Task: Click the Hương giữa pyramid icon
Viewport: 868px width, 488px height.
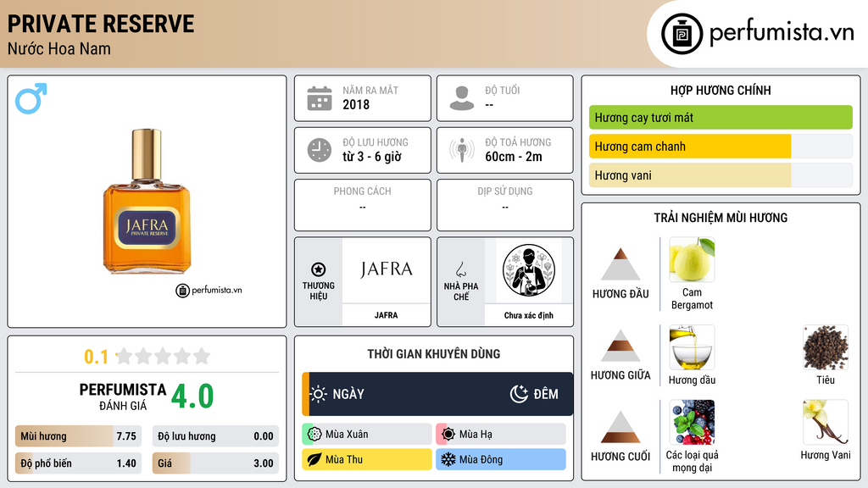Action: (x=620, y=346)
